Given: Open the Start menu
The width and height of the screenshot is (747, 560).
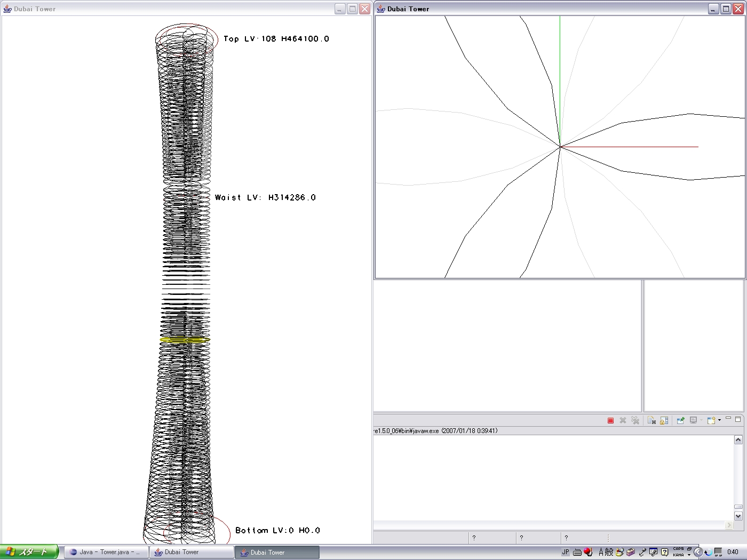Looking at the screenshot, I should point(29,552).
